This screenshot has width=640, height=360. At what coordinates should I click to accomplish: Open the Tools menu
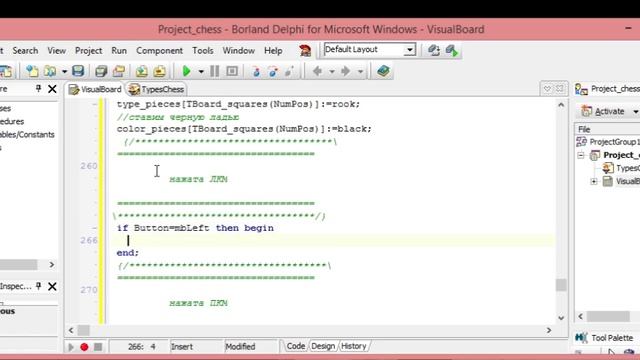tap(202, 51)
